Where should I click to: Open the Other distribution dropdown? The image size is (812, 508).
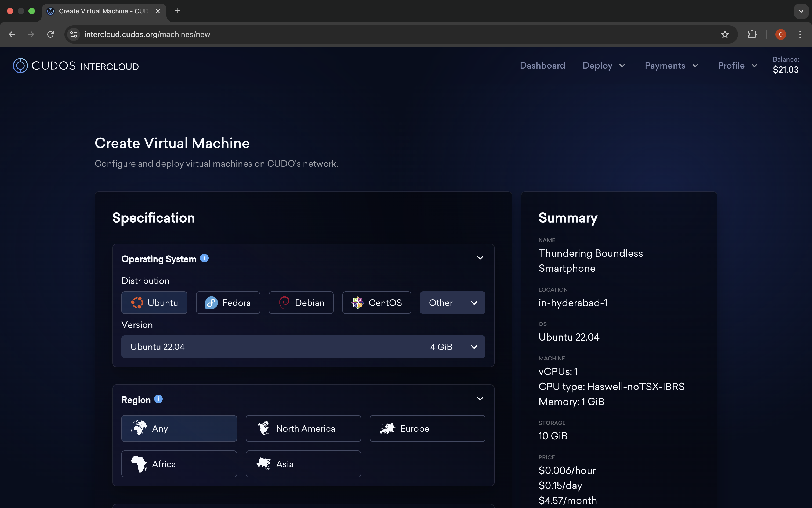point(452,303)
